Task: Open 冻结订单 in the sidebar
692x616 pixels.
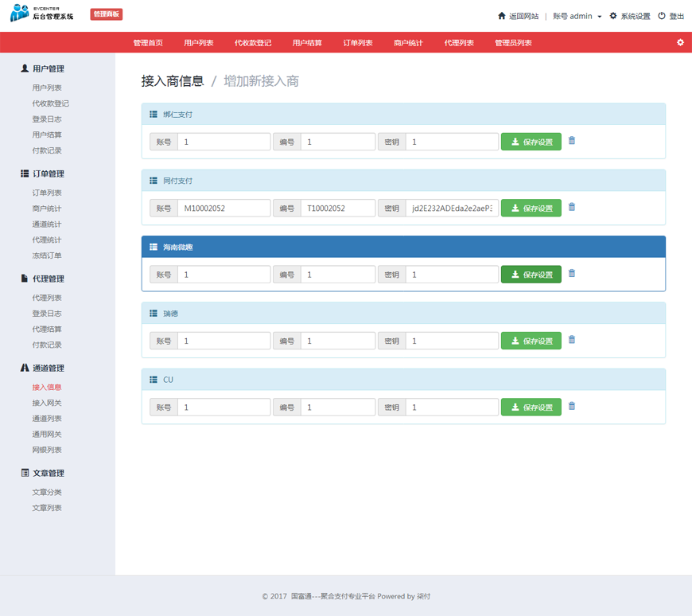Action: coord(47,255)
